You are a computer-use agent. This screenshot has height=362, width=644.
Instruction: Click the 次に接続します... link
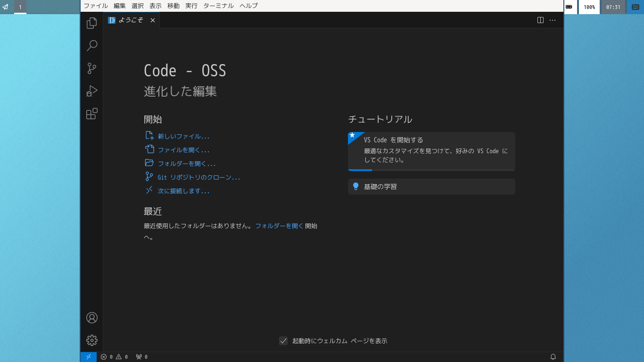click(x=184, y=191)
